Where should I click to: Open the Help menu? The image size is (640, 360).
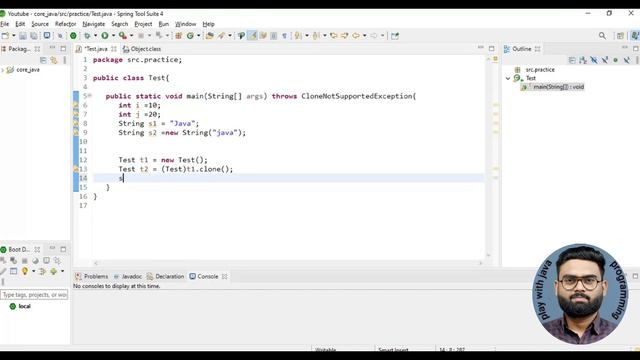click(208, 24)
